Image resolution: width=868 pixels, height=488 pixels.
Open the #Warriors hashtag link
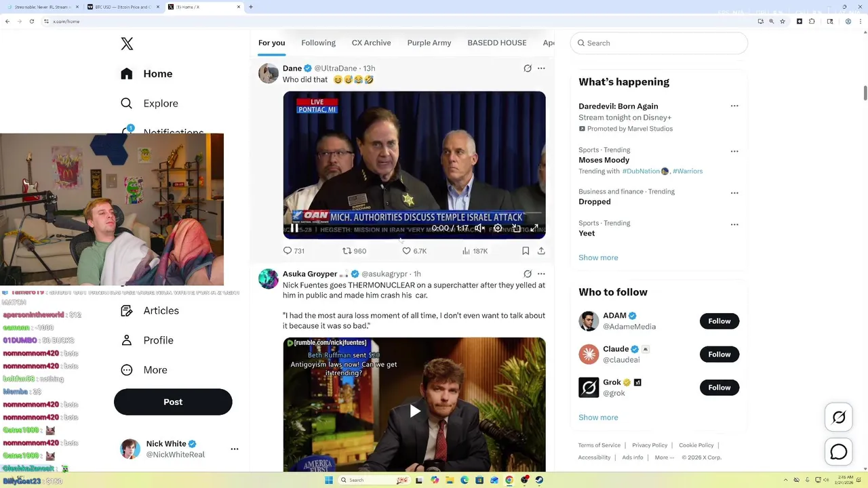[x=688, y=171]
